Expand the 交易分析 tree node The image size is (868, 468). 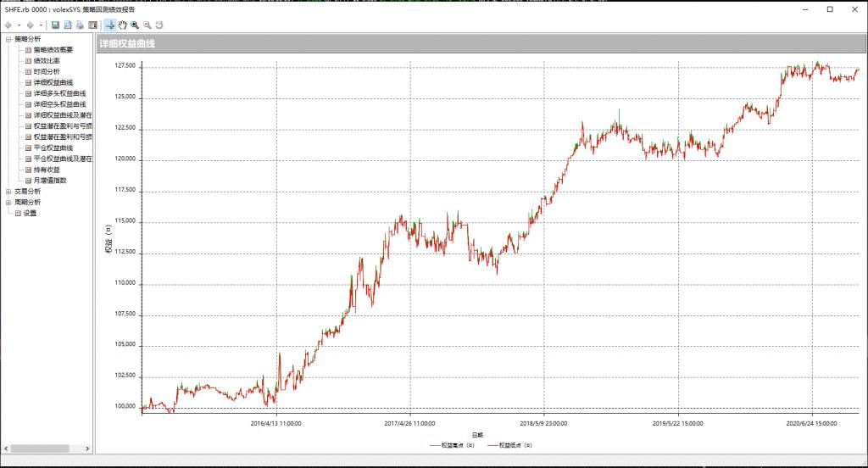coord(8,192)
